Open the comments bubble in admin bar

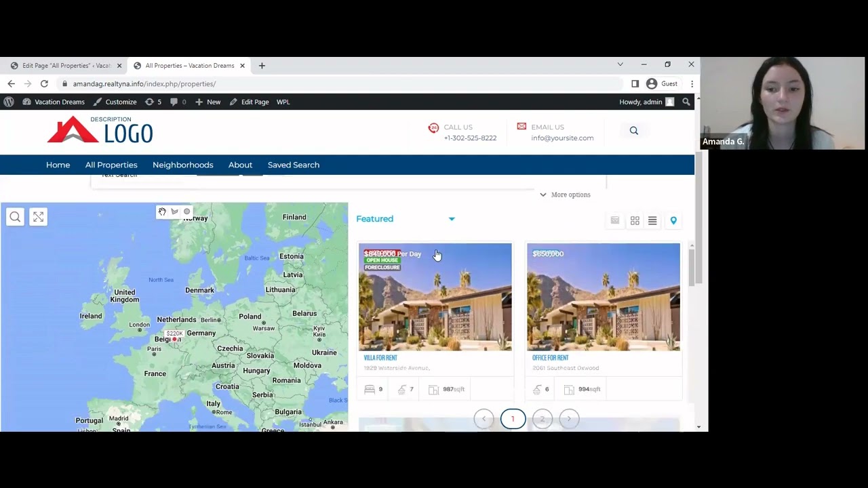[178, 102]
